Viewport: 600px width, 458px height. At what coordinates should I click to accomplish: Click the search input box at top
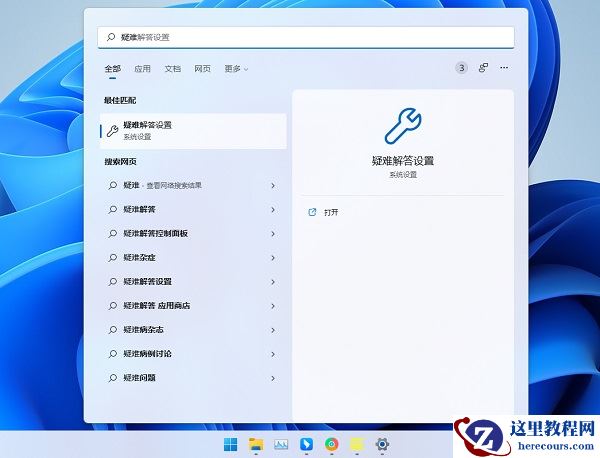coord(305,37)
